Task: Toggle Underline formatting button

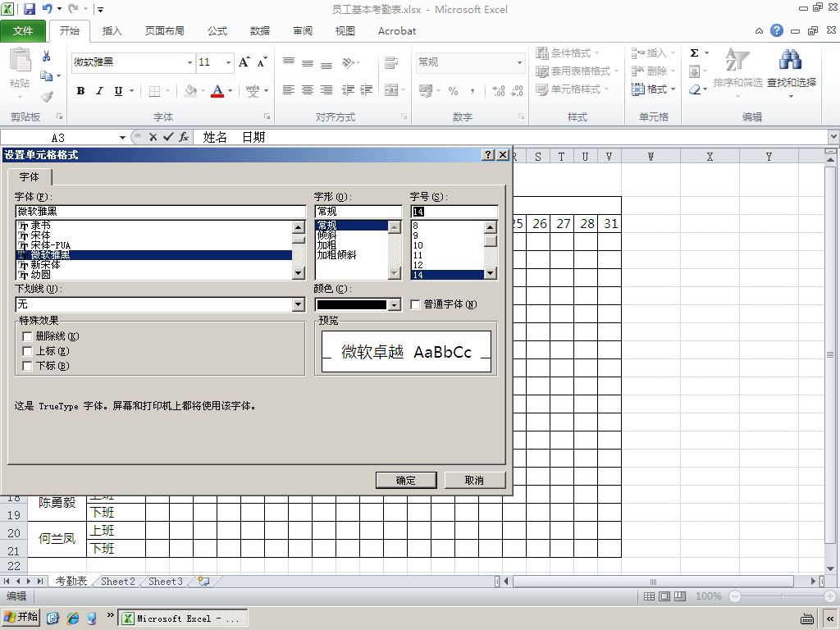Action: [118, 90]
